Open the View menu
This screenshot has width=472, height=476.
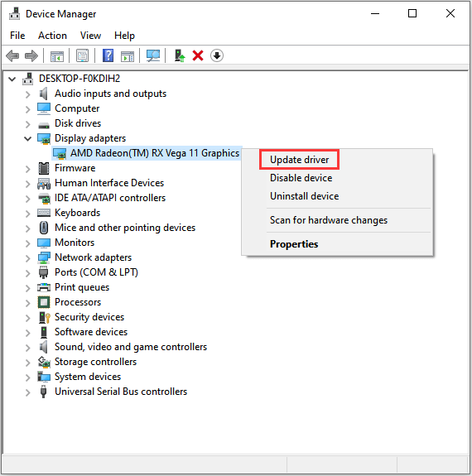point(90,36)
